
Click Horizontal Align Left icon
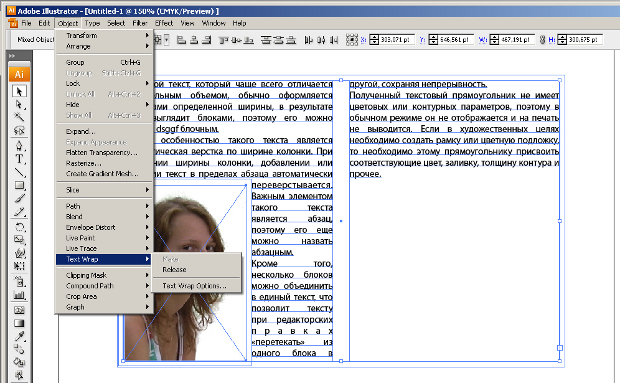(x=181, y=40)
